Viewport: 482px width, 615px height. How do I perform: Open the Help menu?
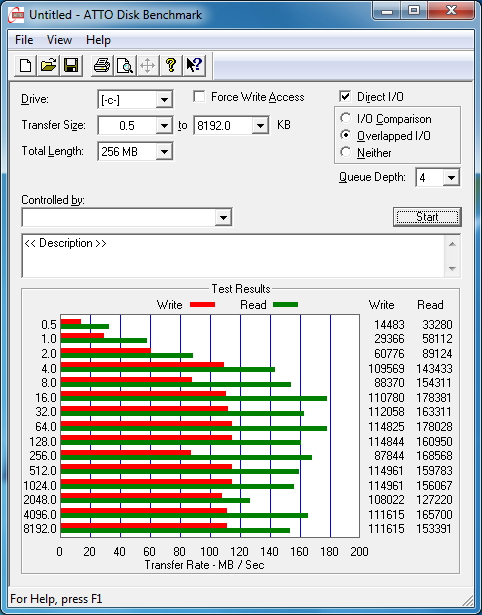click(x=98, y=40)
